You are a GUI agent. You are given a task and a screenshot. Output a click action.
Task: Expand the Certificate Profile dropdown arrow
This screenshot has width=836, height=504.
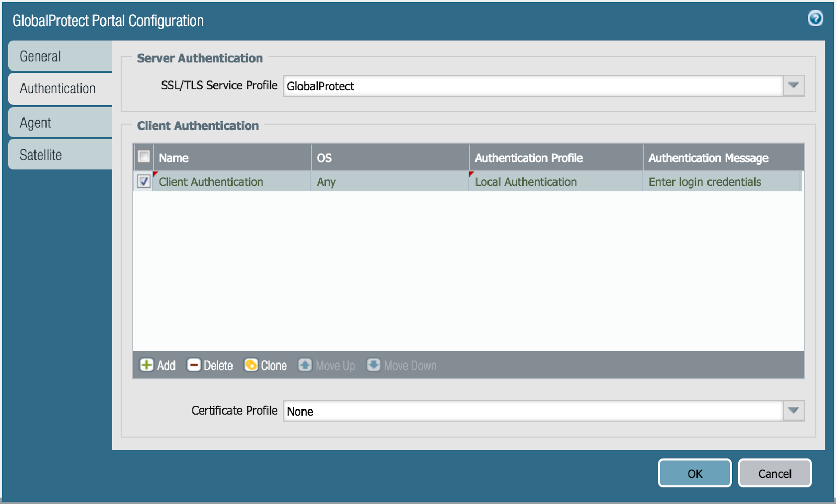point(793,411)
